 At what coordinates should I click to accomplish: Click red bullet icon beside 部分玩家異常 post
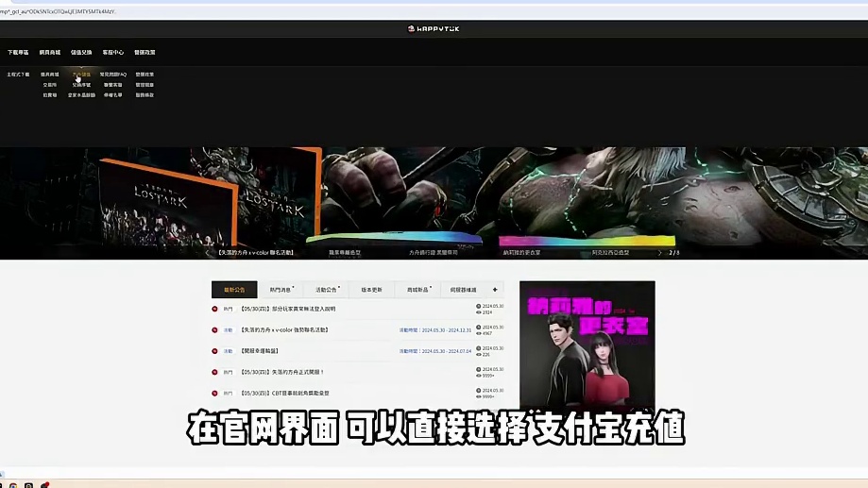214,310
